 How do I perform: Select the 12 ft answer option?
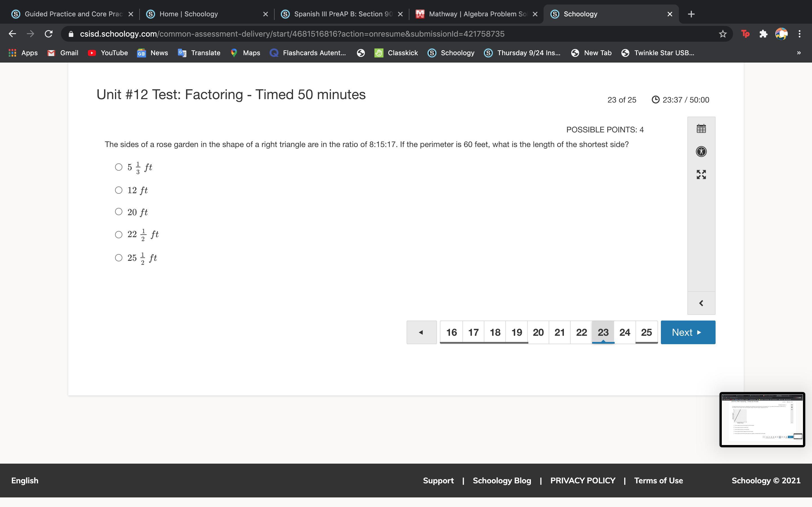(x=119, y=190)
